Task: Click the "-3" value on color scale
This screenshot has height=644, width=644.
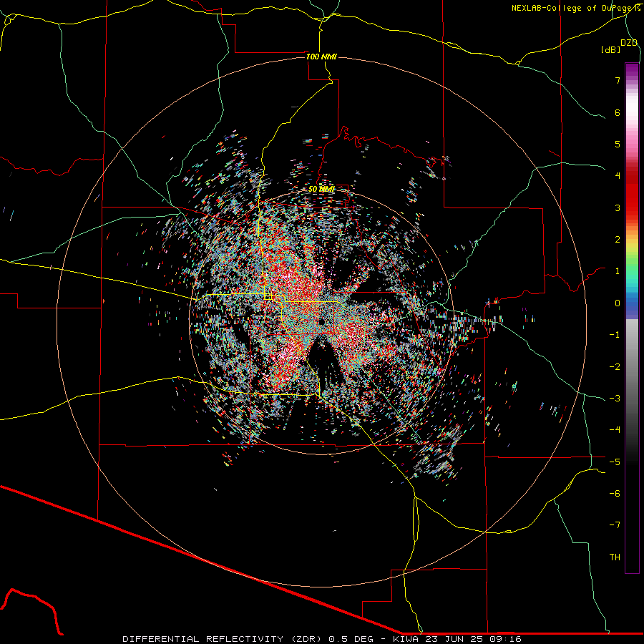Action: coord(615,398)
